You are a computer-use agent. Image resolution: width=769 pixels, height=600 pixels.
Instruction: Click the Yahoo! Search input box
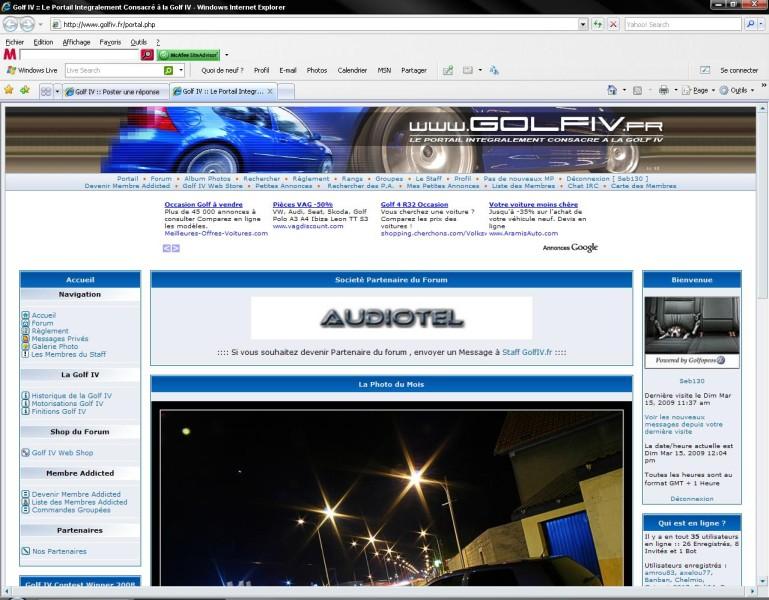[x=683, y=24]
